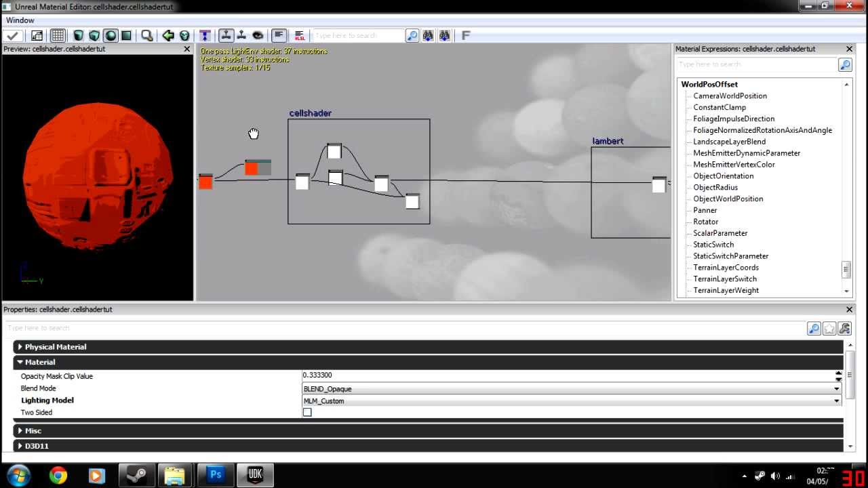Toggle material stats display icon
The width and height of the screenshot is (868, 488).
coord(279,35)
